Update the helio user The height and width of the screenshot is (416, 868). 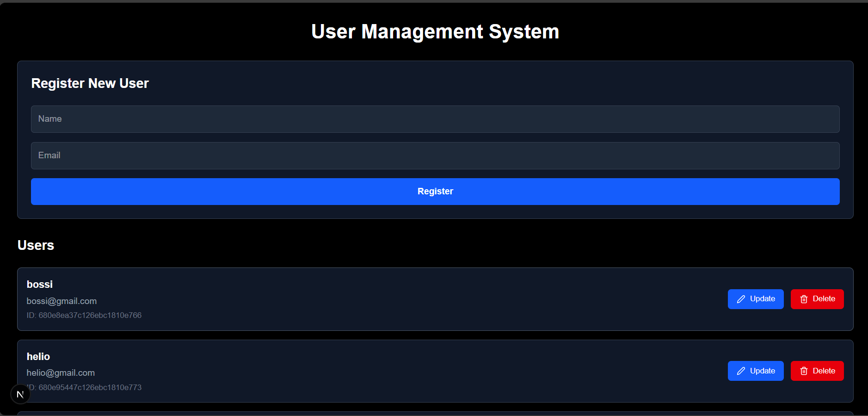756,371
